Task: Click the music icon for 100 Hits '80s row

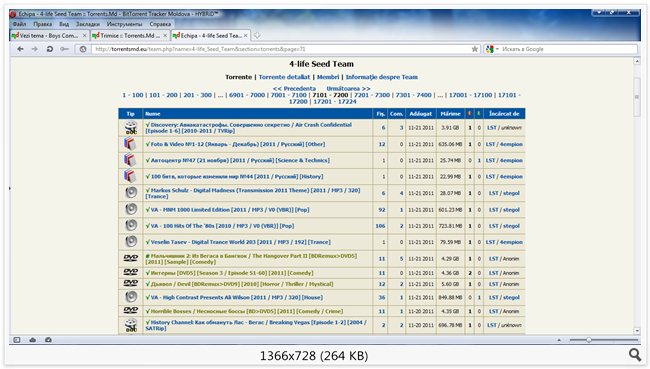Action: (131, 225)
